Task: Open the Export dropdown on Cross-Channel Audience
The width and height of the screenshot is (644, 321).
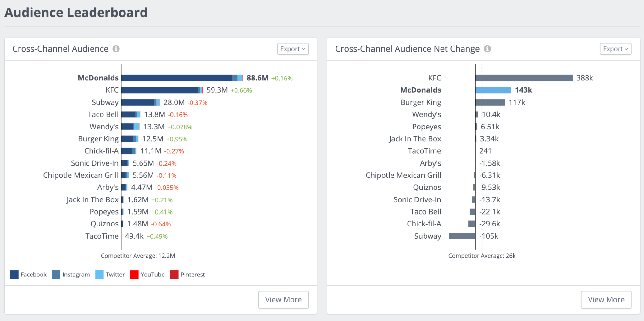Action: [292, 49]
